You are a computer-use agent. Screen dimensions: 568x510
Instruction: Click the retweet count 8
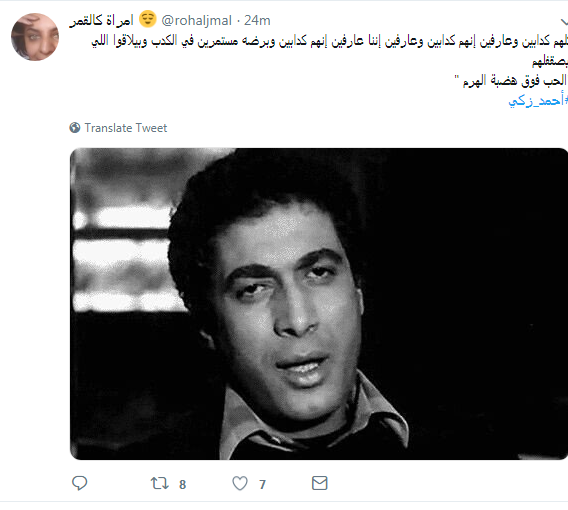tap(182, 485)
